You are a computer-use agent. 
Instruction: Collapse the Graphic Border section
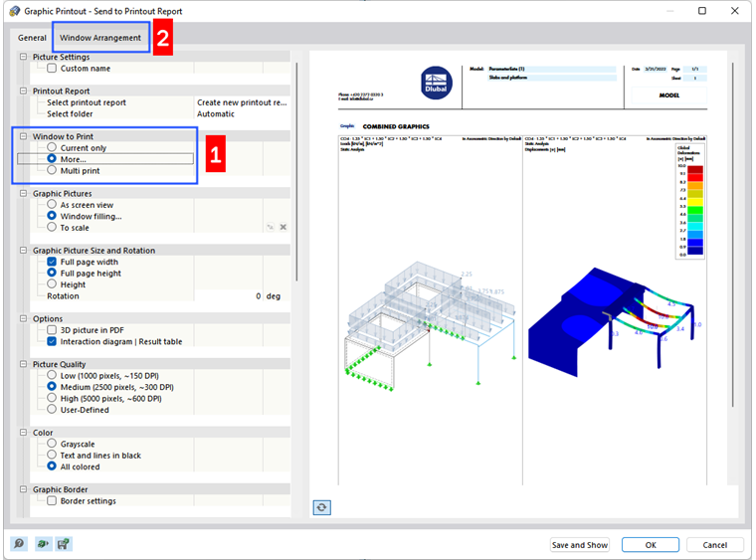pyautogui.click(x=23, y=489)
